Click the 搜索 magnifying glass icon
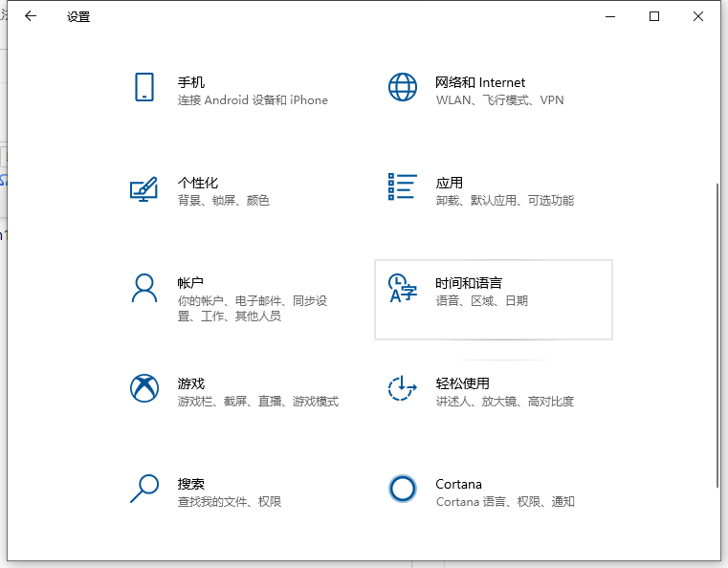The image size is (728, 568). (143, 489)
